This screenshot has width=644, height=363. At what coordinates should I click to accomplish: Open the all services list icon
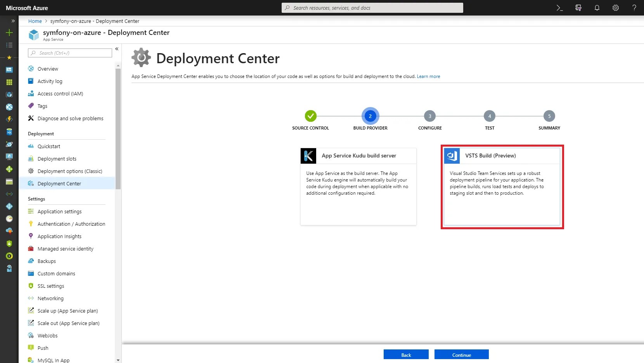(x=9, y=45)
